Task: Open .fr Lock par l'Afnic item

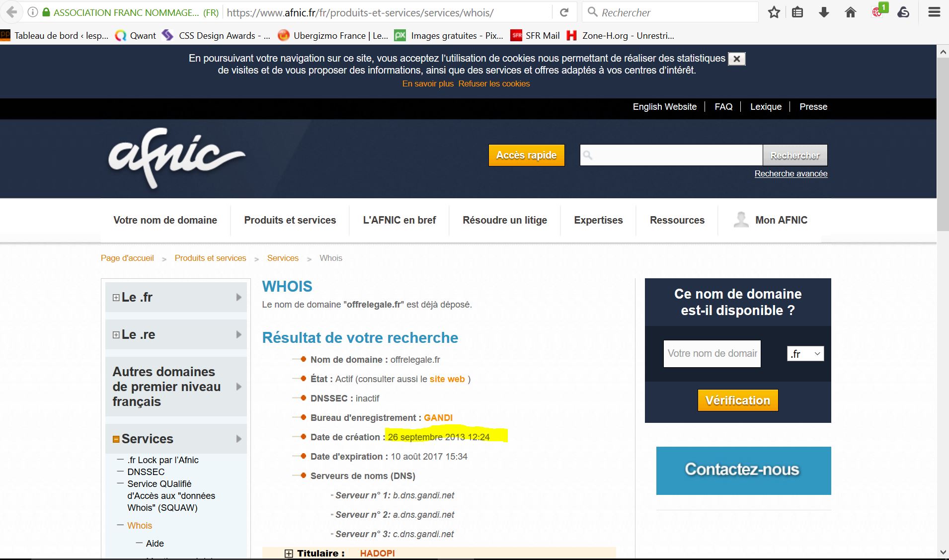Action: pyautogui.click(x=163, y=460)
